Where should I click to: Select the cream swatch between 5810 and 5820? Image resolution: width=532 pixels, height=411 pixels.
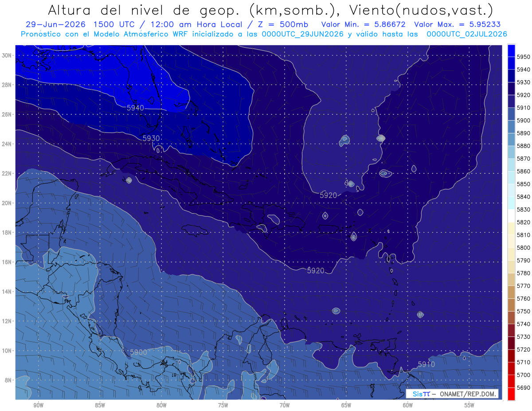tap(511, 228)
